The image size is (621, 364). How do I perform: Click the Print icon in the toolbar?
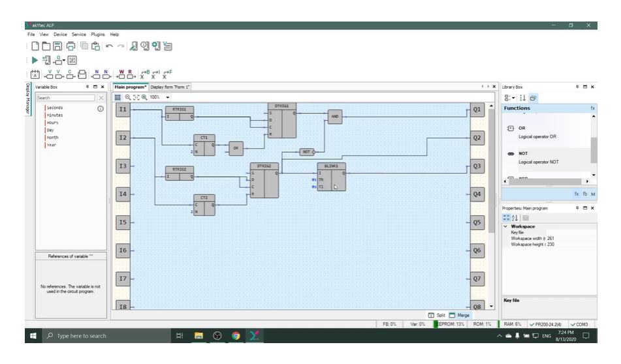click(x=71, y=46)
